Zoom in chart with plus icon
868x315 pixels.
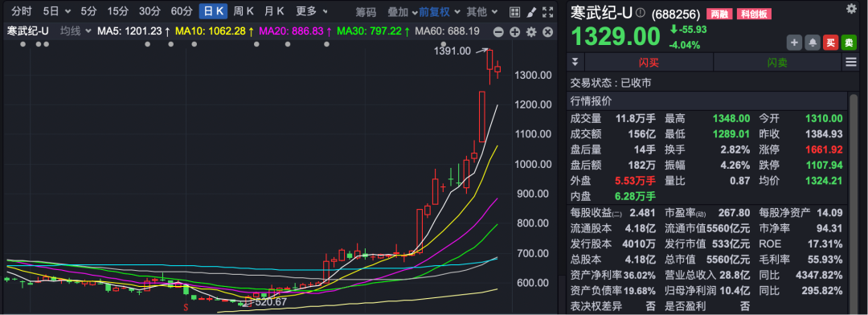(514, 32)
